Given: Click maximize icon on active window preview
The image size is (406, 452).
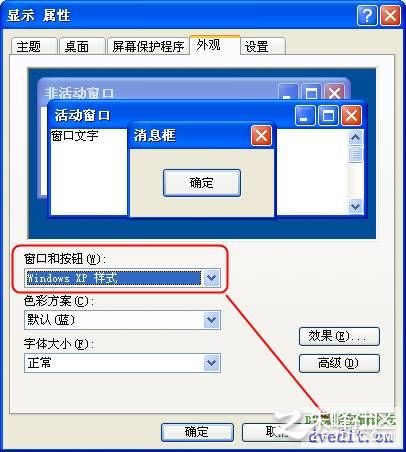Looking at the screenshot, I should tap(328, 116).
